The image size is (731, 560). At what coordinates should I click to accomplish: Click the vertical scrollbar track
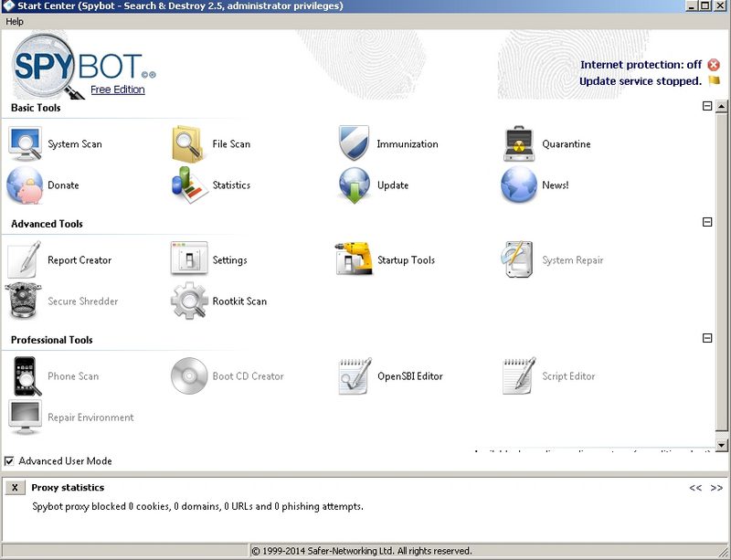[x=722, y=275]
